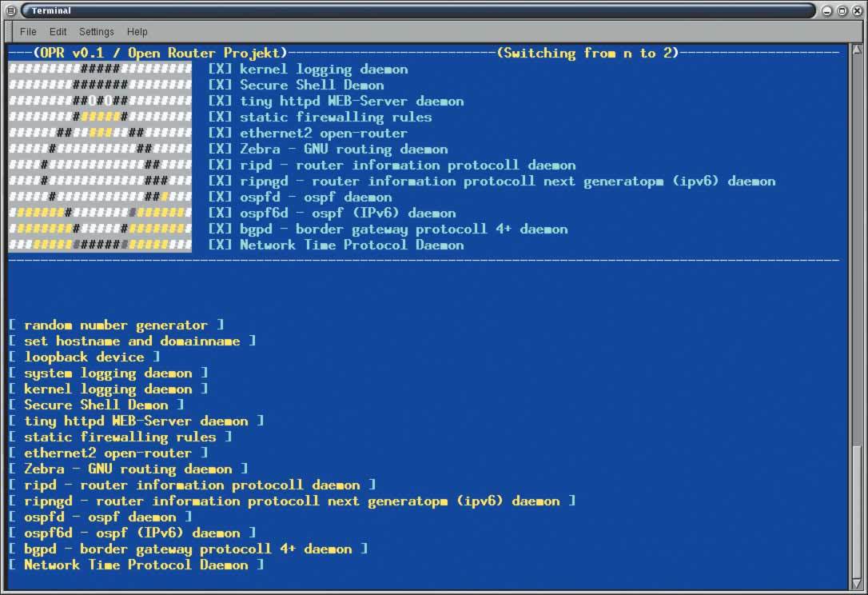Open the Help menu
Screen dimensions: 868x595
point(137,31)
